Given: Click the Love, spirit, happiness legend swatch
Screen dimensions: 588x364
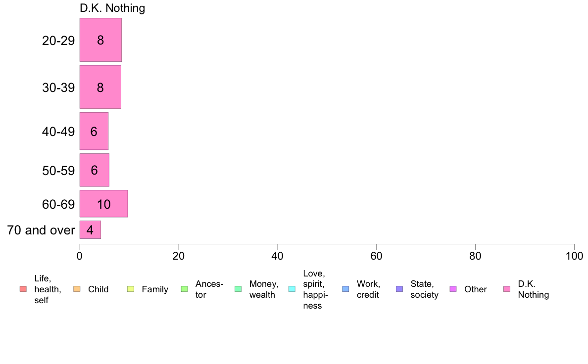Looking at the screenshot, I should pyautogui.click(x=292, y=289).
